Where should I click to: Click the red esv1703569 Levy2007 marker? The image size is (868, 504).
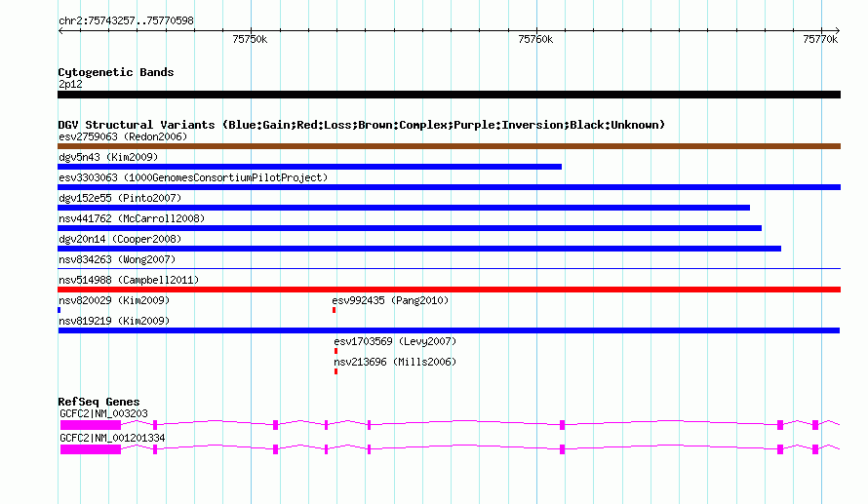(336, 351)
